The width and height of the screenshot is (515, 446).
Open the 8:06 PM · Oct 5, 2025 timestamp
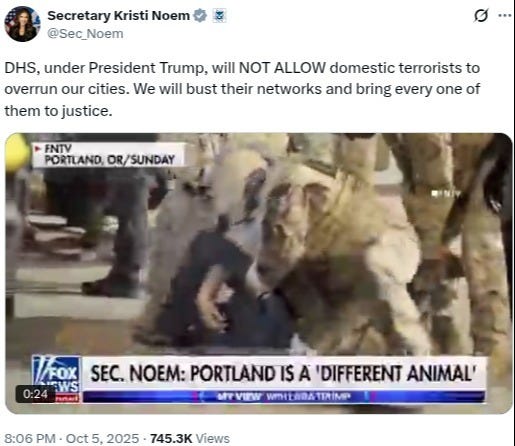[71, 438]
